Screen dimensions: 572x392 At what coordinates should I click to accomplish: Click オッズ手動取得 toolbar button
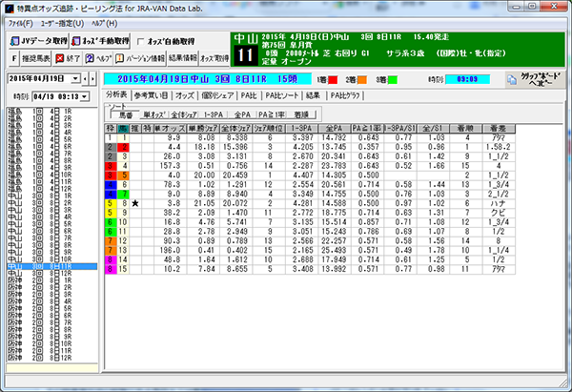(100, 41)
